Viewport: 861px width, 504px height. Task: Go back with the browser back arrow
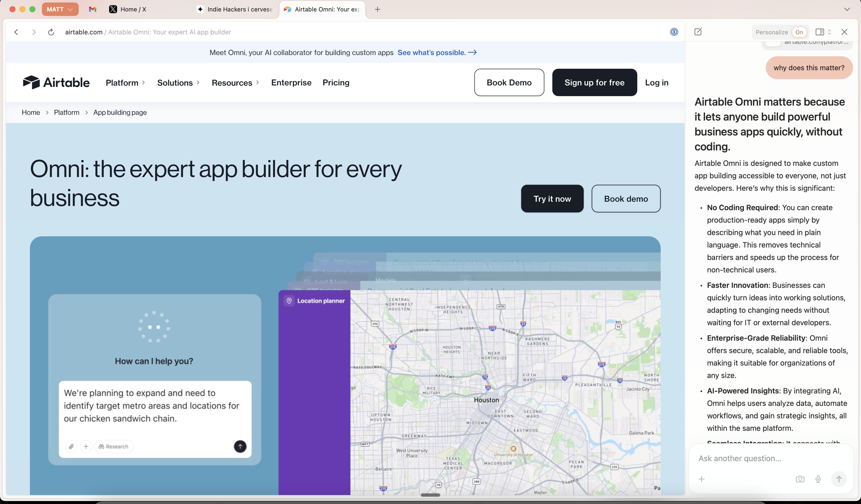16,32
